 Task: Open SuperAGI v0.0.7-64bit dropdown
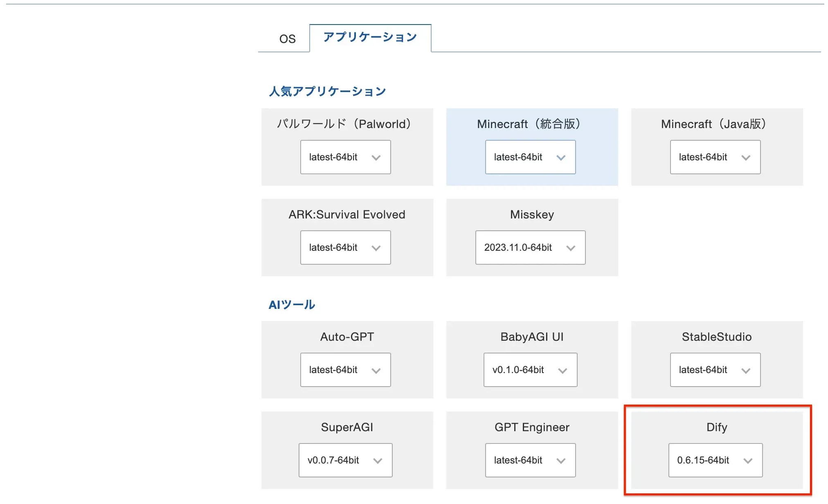(x=346, y=460)
